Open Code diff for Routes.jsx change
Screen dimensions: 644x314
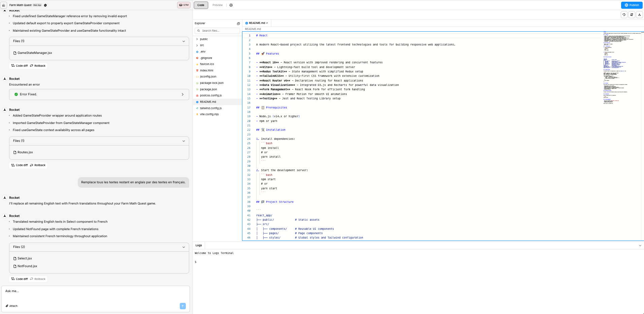tap(20, 165)
